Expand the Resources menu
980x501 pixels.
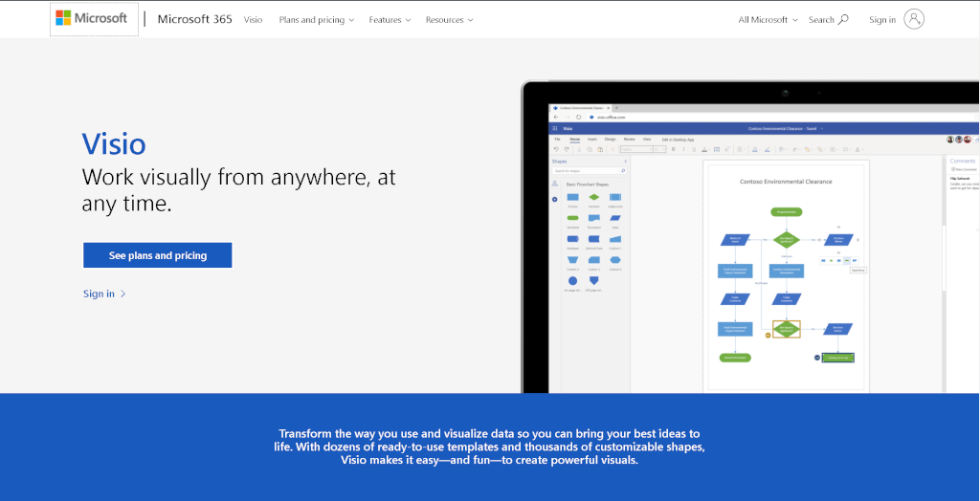pos(450,20)
